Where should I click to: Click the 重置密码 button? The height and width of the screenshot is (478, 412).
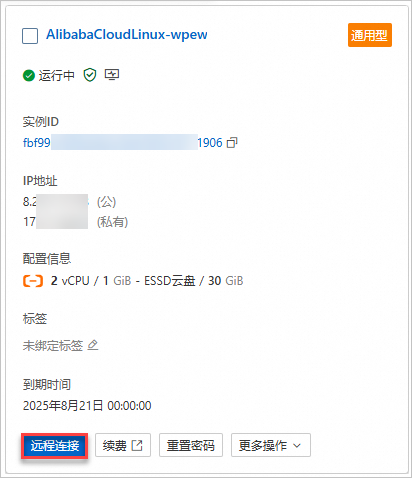click(191, 445)
